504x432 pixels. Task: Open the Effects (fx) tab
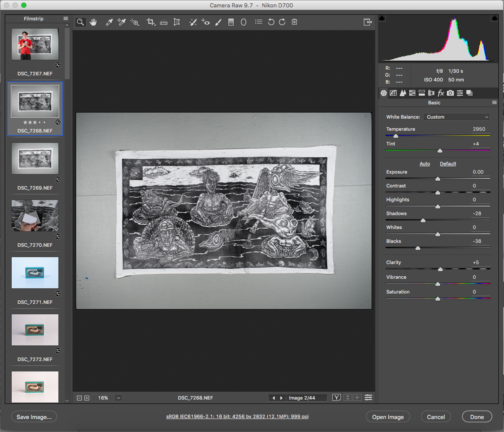coord(441,93)
